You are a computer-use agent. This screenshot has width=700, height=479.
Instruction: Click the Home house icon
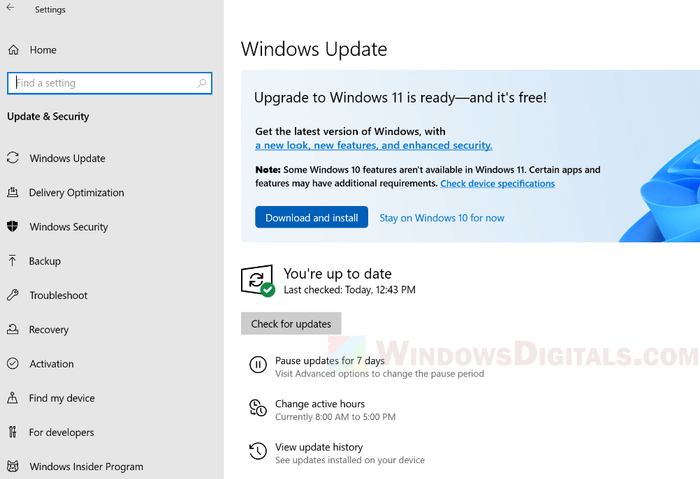click(13, 50)
